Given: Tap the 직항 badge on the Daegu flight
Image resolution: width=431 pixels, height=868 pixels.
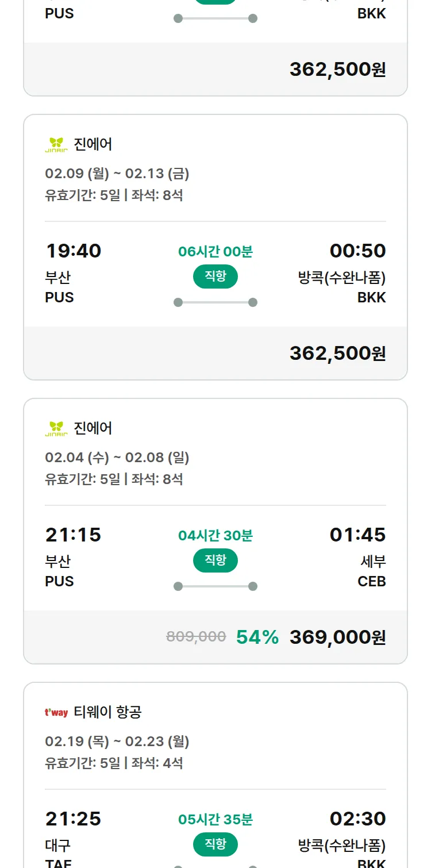Looking at the screenshot, I should click(215, 844).
